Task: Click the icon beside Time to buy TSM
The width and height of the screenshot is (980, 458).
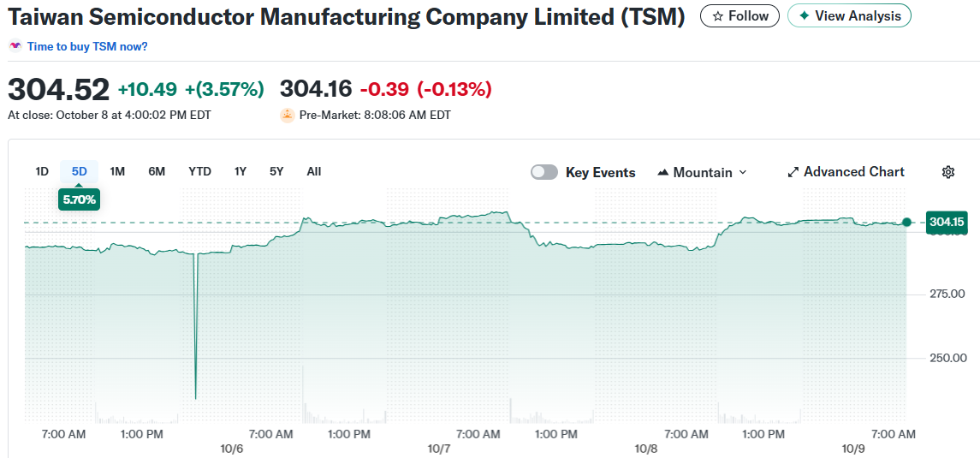Action: tap(15, 46)
